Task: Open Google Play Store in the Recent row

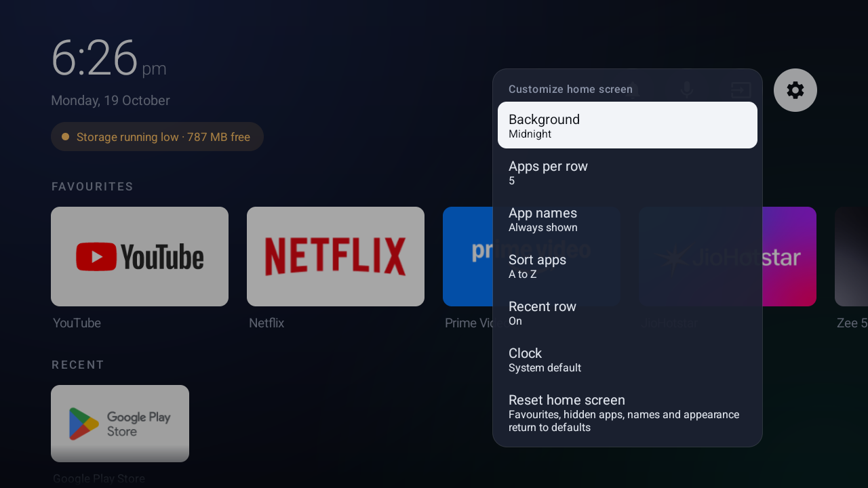Action: click(120, 424)
